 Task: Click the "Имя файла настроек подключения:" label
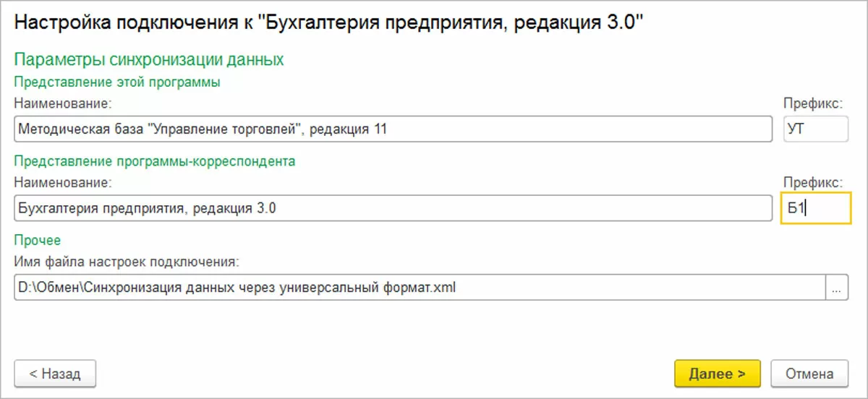pos(127,261)
